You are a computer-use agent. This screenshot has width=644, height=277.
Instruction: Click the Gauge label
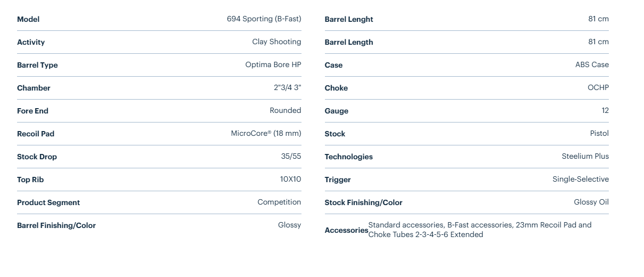pos(336,111)
